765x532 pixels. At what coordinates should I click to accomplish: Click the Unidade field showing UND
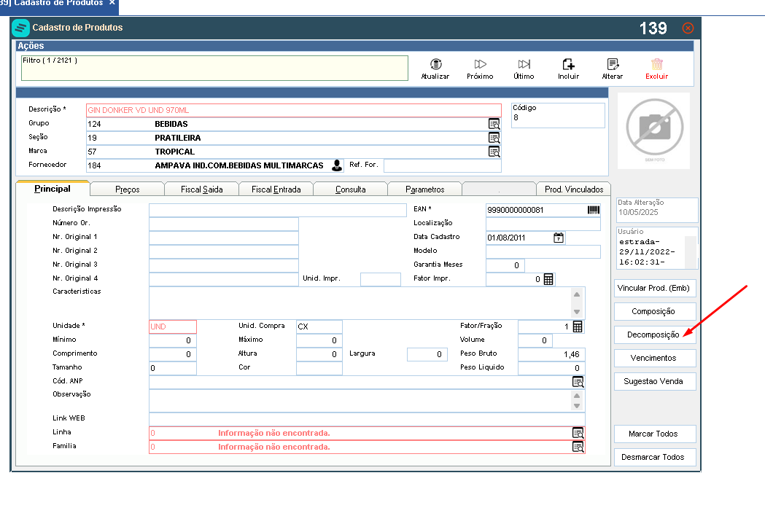173,326
